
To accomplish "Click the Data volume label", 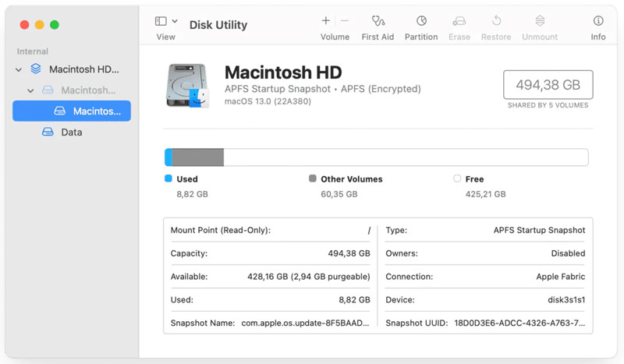I will [x=72, y=132].
